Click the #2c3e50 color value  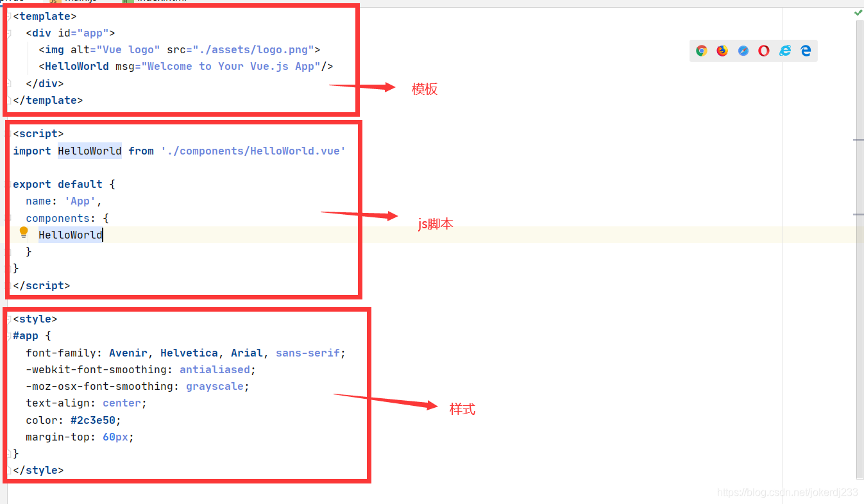point(93,420)
